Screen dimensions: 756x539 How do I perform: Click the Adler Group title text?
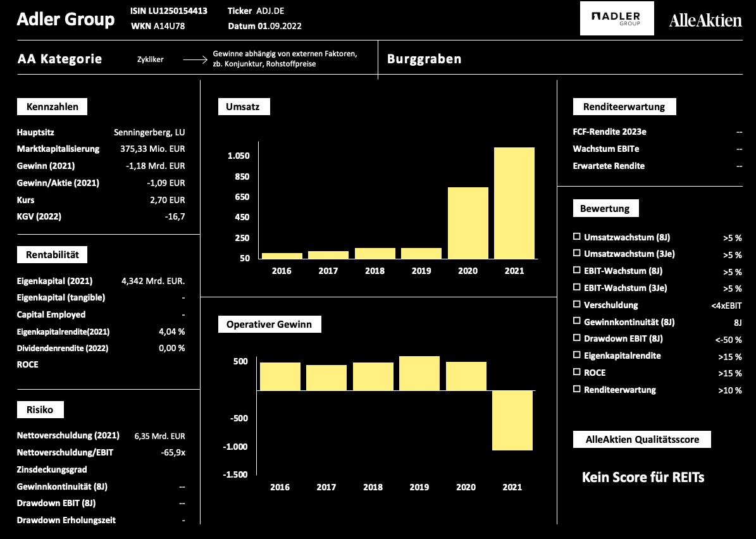point(66,19)
